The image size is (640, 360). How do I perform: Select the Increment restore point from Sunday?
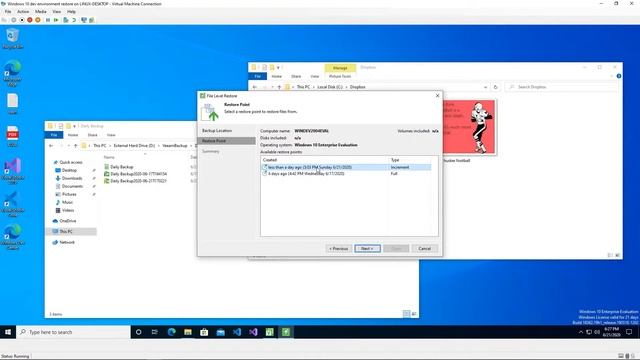pyautogui.click(x=346, y=167)
